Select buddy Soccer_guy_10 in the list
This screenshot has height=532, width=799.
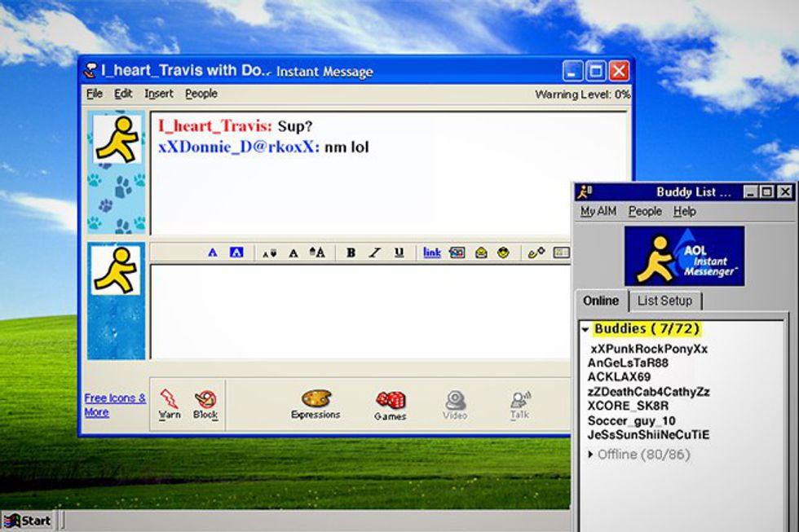pyautogui.click(x=631, y=420)
